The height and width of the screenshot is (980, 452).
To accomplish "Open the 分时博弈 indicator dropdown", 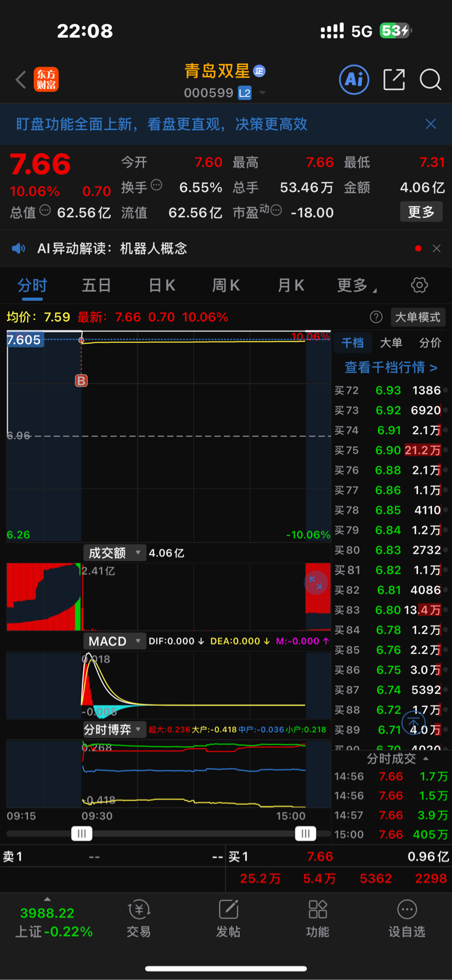I will (115, 730).
